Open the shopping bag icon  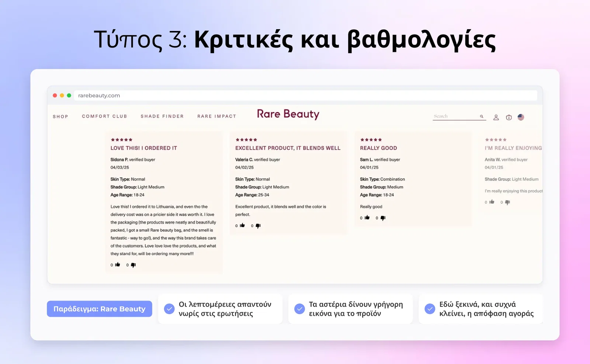509,117
